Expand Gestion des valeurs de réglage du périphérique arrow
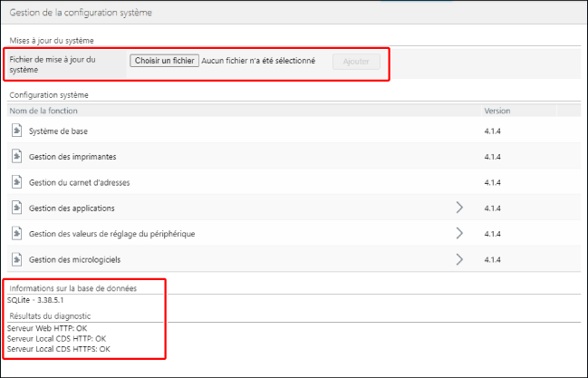 tap(459, 234)
